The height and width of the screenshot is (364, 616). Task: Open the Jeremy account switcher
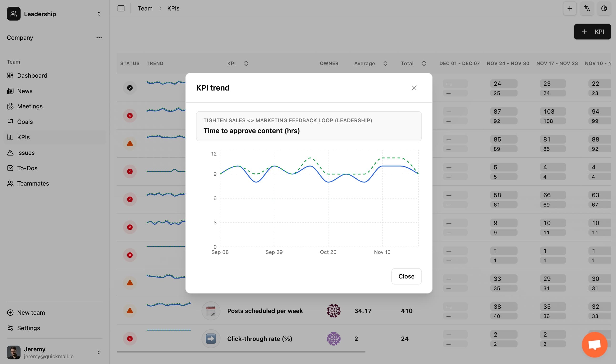click(x=99, y=352)
